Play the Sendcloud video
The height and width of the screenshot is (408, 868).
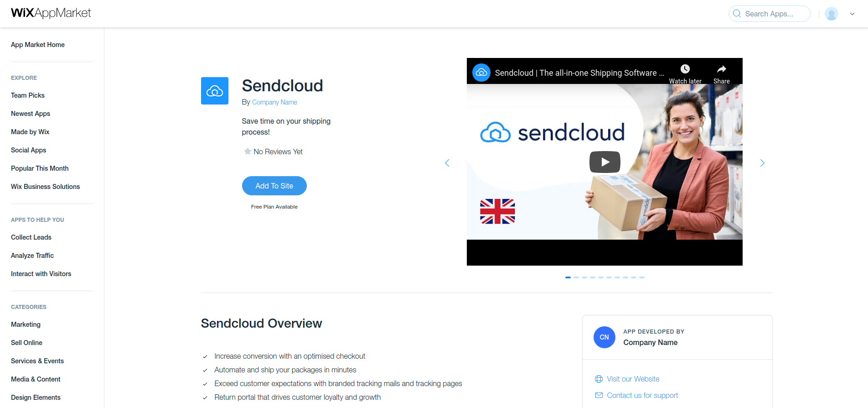tap(605, 162)
